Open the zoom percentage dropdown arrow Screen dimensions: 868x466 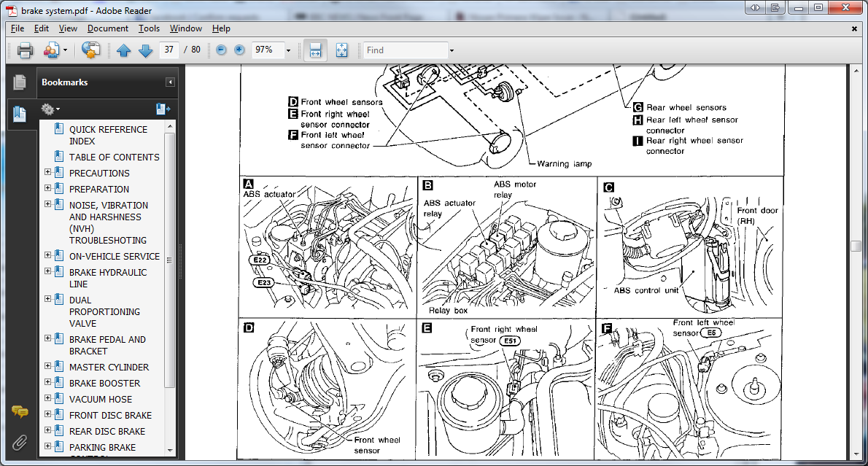[288, 50]
